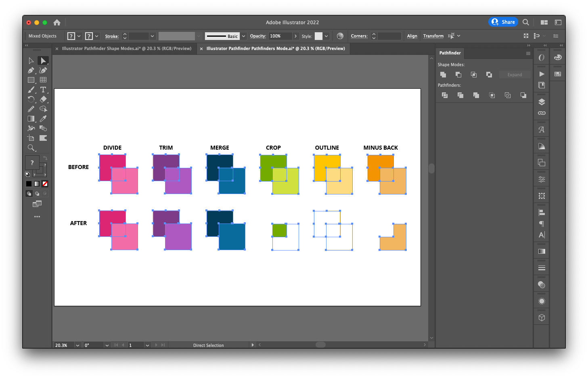Screen dimensions: 588x378
Task: Apply the Minus Front shape mode
Action: [458, 75]
